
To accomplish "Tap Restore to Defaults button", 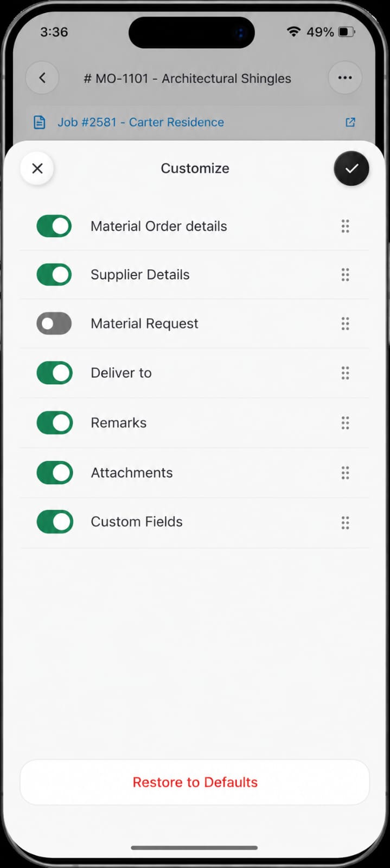I will click(195, 782).
